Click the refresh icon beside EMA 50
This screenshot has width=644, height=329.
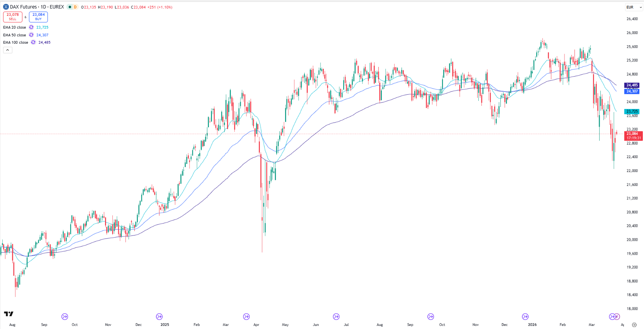31,35
